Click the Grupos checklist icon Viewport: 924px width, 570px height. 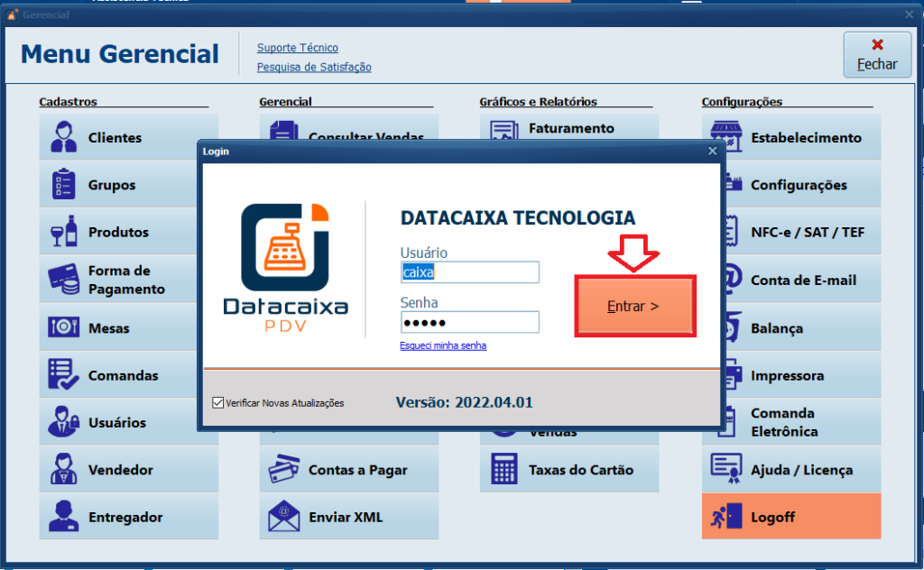(63, 185)
